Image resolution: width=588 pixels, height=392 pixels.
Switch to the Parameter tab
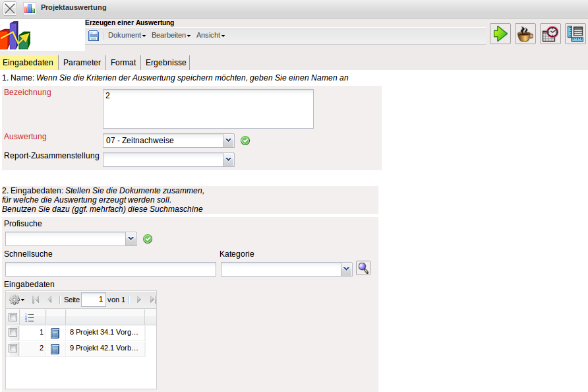tap(82, 63)
